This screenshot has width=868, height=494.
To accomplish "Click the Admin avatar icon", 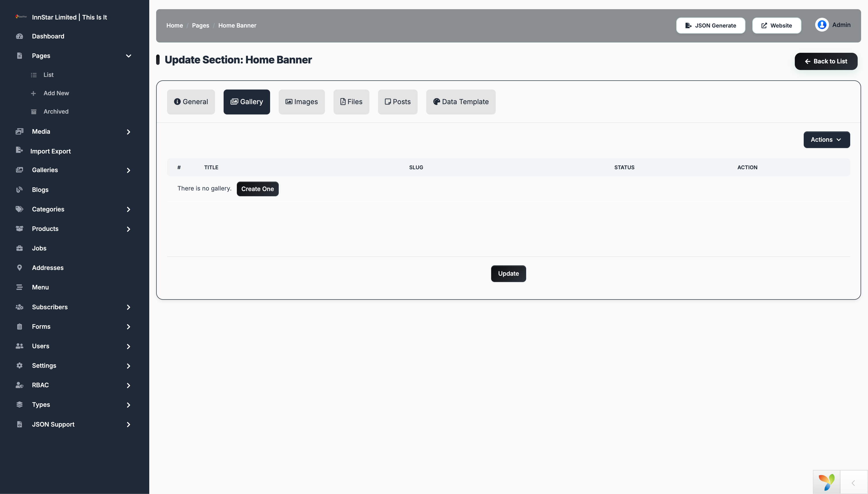I will (822, 25).
